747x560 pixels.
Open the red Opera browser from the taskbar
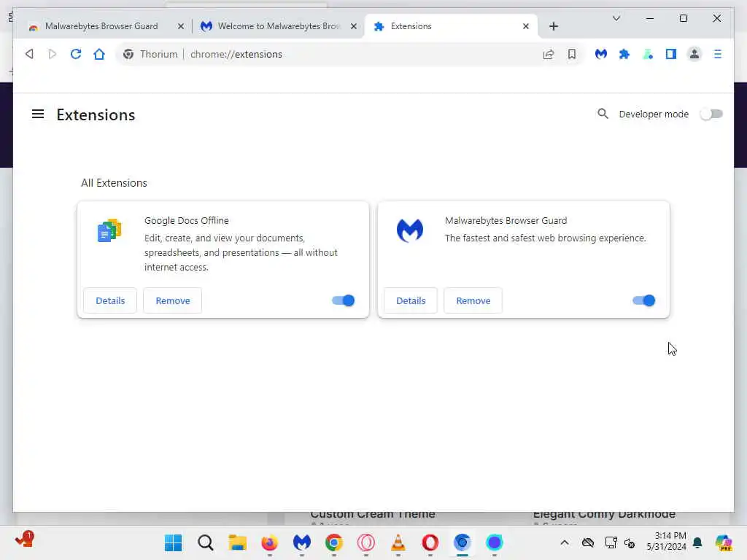tap(430, 542)
